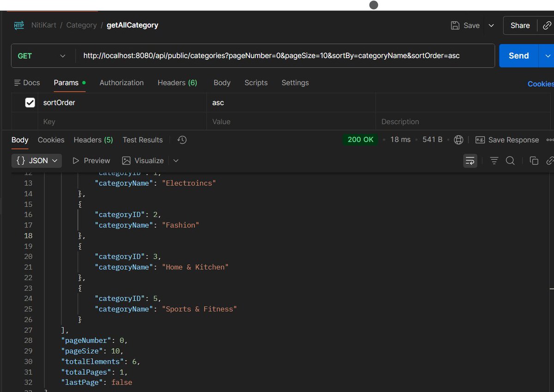Click the request URL input field
This screenshot has width=554, height=392.
284,56
